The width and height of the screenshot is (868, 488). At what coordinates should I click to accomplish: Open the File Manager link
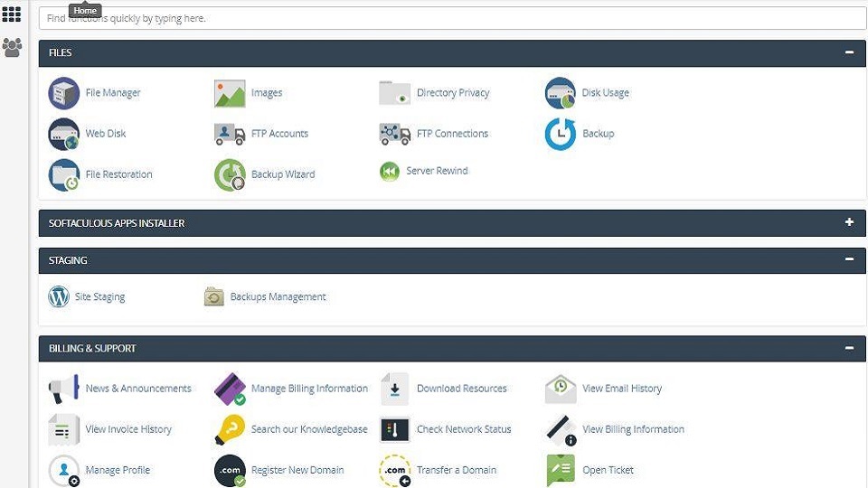tap(113, 93)
